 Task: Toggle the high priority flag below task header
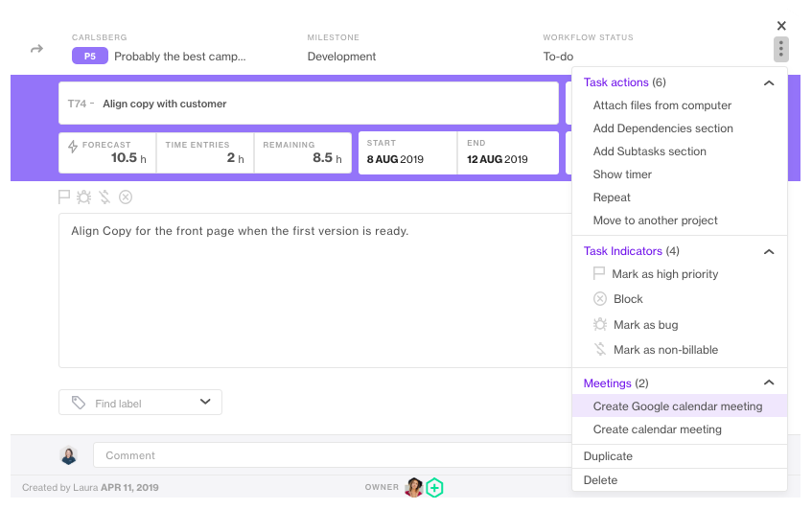coord(63,197)
